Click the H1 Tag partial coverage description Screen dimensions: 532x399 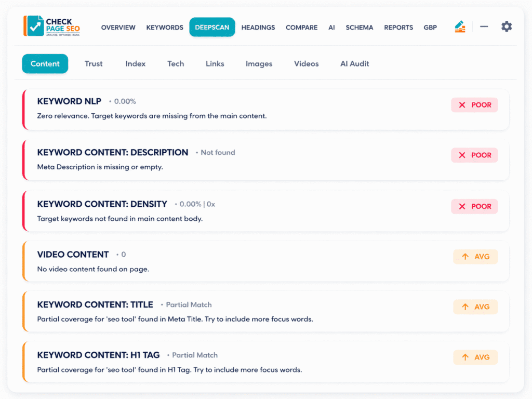[x=169, y=370]
